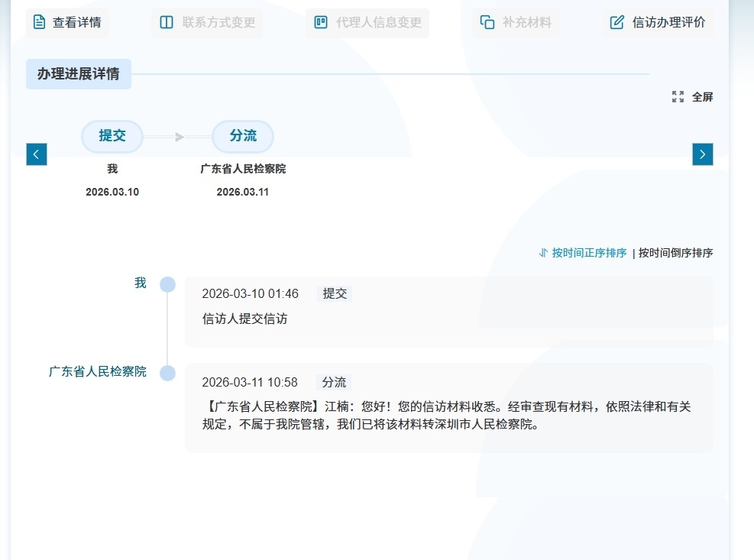This screenshot has height=560, width=754.
Task: Click the 信访办理评价 edit pencil icon
Action: (617, 22)
